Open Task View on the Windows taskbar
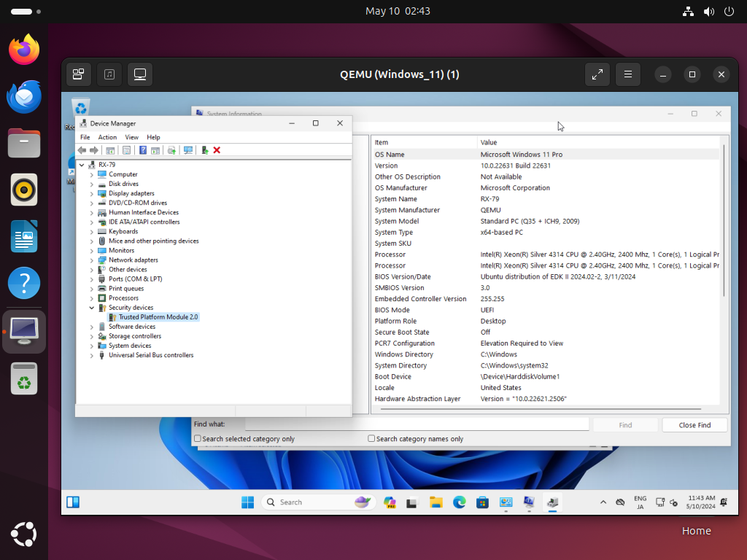 [x=412, y=502]
